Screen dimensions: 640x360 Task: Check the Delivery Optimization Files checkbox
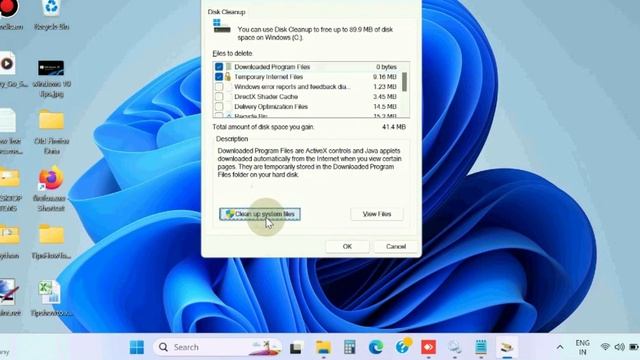(x=219, y=107)
